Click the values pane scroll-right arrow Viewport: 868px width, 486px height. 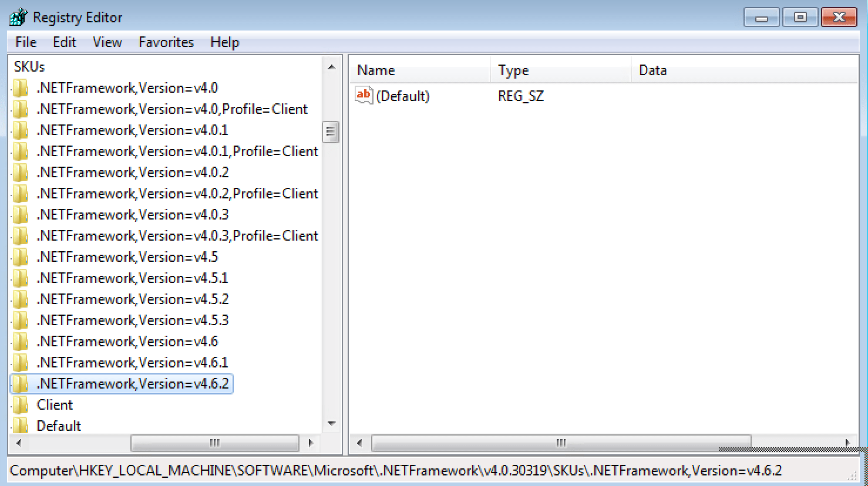click(x=847, y=443)
